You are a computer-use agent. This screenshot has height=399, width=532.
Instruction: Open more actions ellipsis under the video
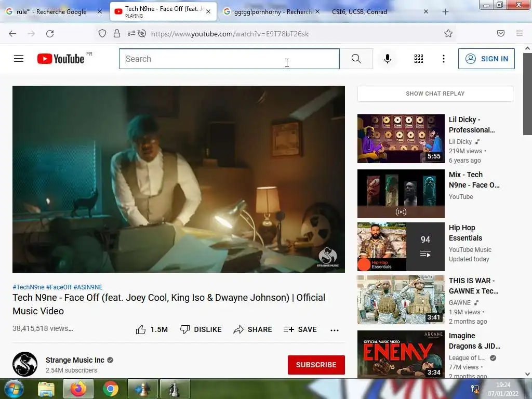click(335, 330)
